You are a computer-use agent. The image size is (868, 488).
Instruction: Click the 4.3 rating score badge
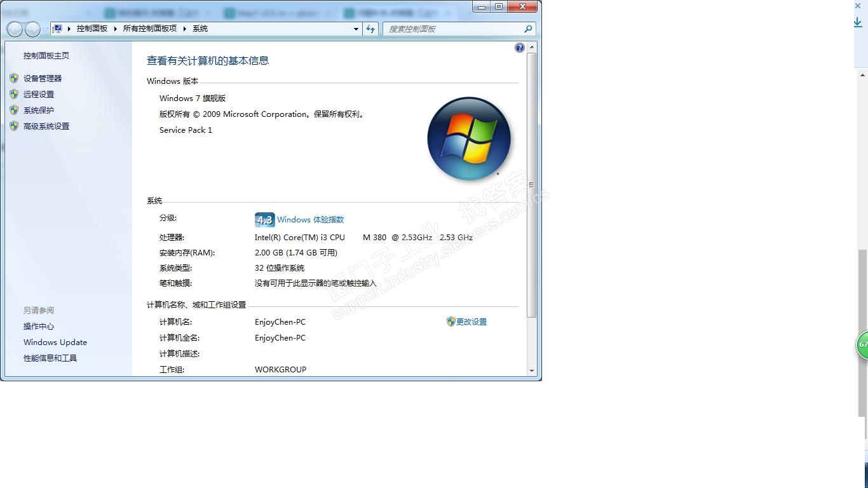coord(264,220)
